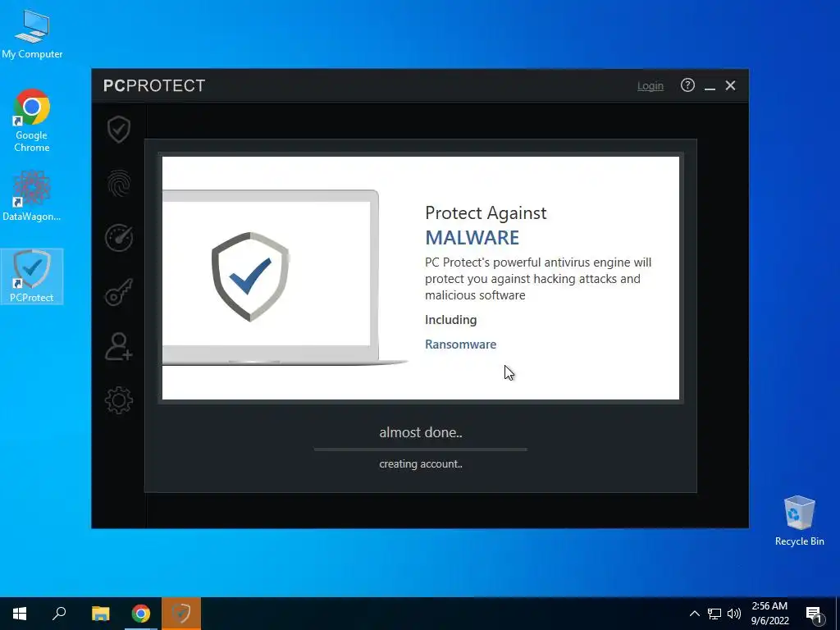Open the taskbar search magnifier

59,614
